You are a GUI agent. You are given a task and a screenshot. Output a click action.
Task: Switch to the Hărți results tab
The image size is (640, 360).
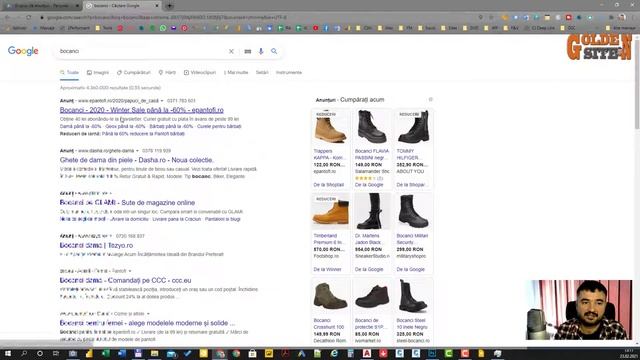167,73
